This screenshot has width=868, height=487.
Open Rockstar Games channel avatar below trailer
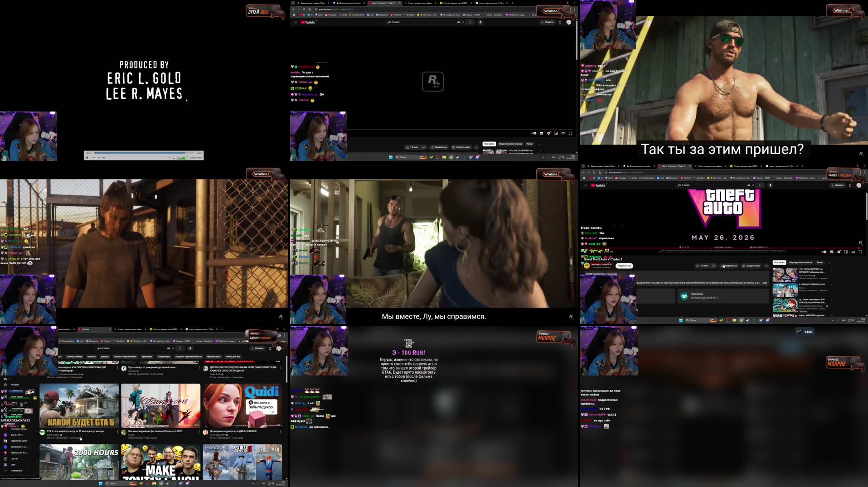pos(587,265)
